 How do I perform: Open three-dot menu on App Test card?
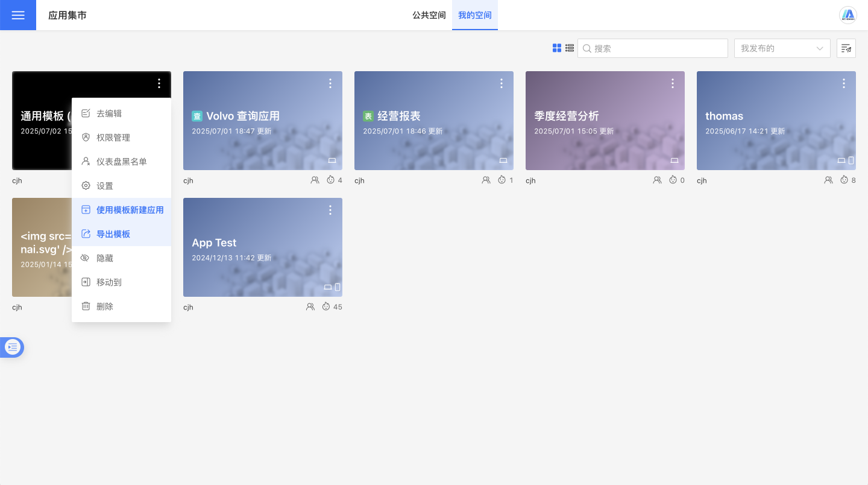(x=330, y=210)
